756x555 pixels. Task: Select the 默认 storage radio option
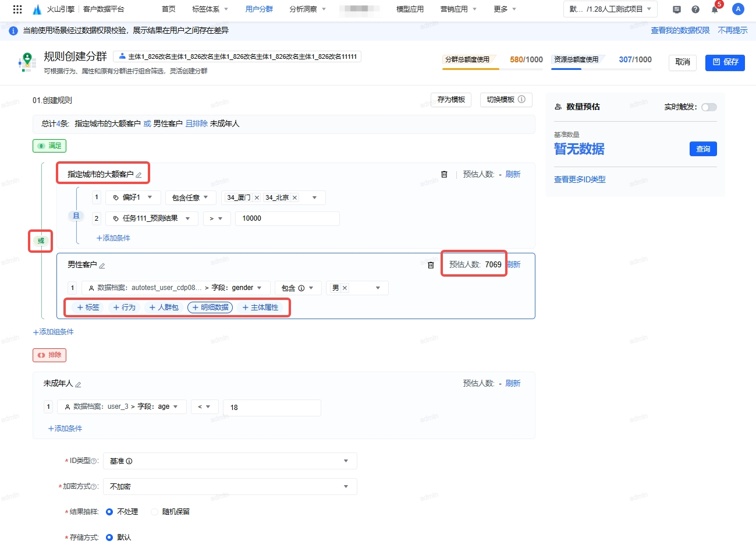(x=109, y=538)
